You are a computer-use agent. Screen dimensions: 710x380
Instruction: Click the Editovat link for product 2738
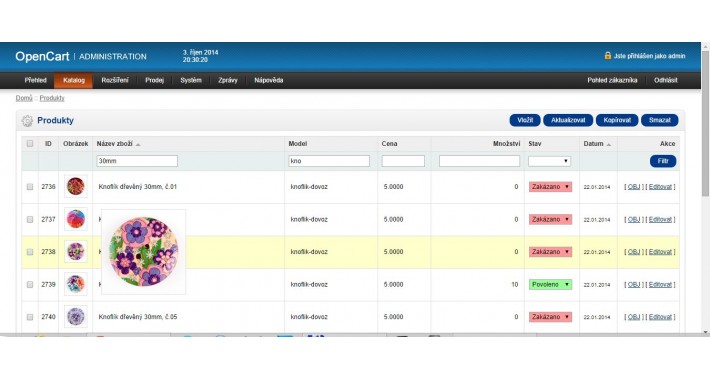tap(660, 252)
